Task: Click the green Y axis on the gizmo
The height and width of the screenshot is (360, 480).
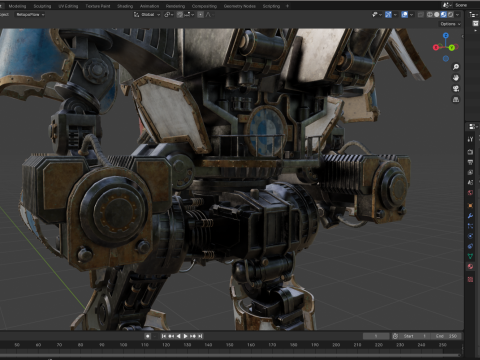Action: pos(452,48)
